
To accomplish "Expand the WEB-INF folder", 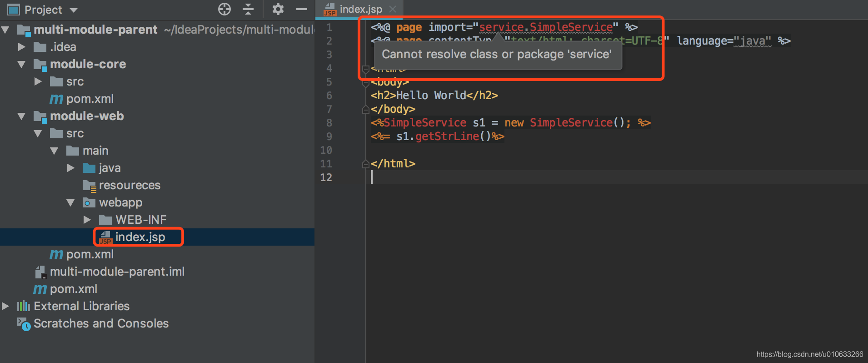I will click(x=87, y=220).
